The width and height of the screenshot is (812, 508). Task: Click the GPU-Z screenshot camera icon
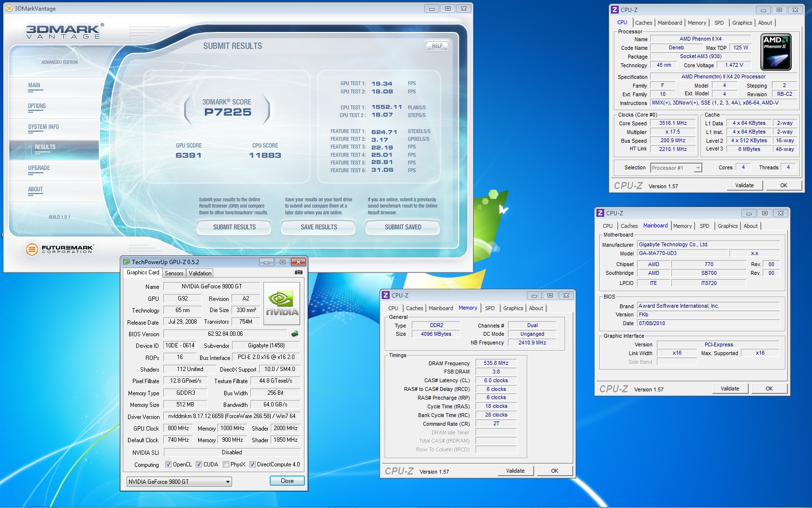pos(299,272)
